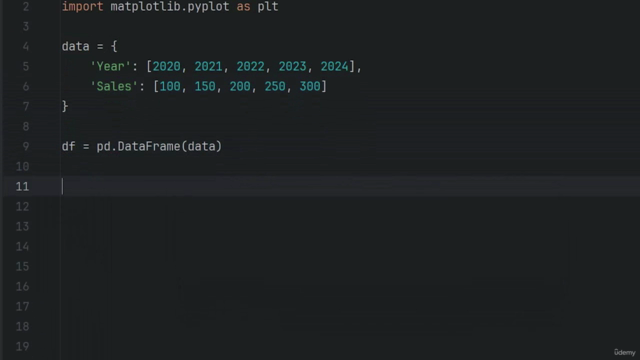Click gutter line number 6

point(26,87)
